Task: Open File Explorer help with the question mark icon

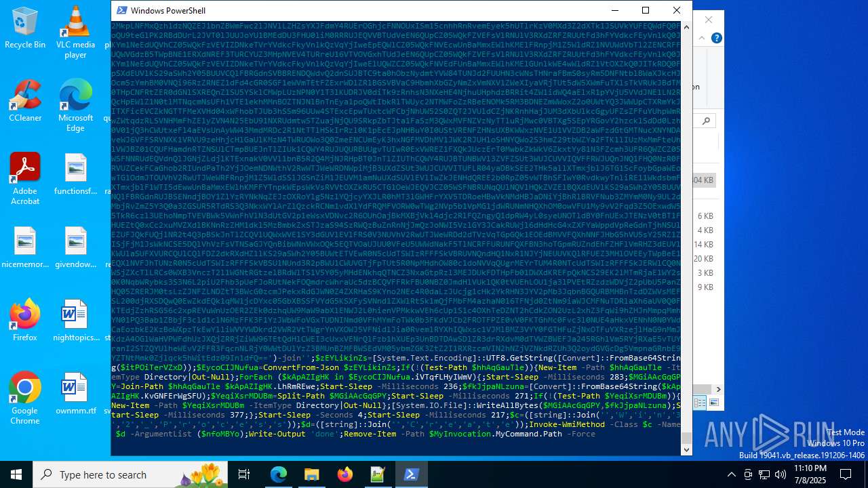Action: coord(716,38)
